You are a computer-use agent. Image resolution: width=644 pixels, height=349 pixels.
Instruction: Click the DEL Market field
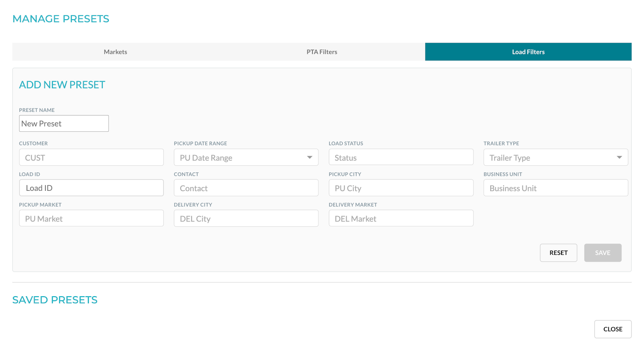[401, 218]
